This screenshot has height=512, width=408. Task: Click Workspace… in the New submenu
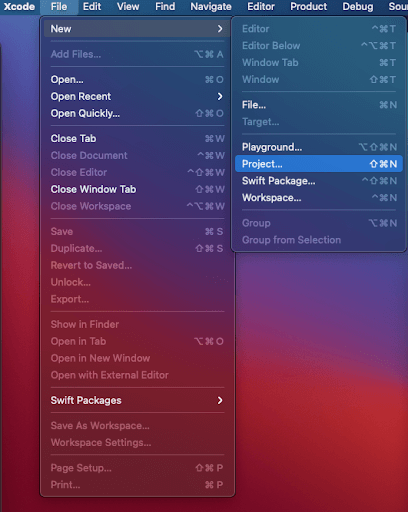319,198
